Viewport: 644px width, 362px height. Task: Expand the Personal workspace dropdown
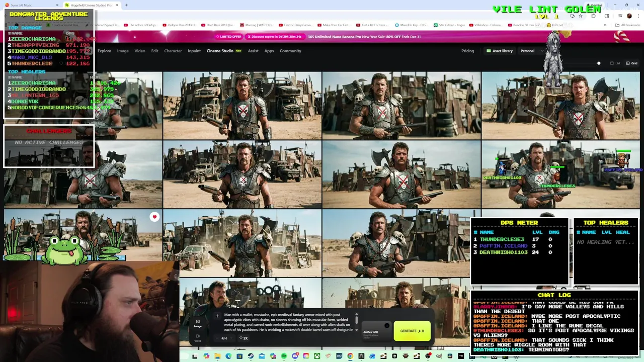pyautogui.click(x=532, y=51)
